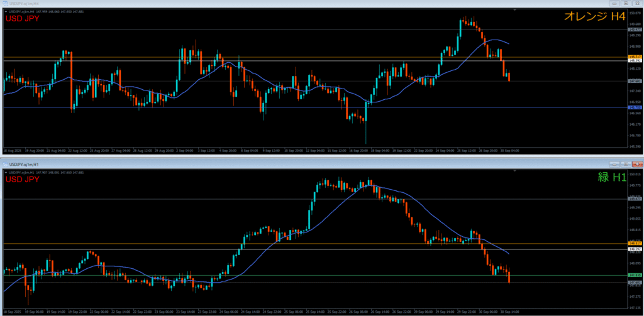Click the H1 chart window title icon

(6, 163)
